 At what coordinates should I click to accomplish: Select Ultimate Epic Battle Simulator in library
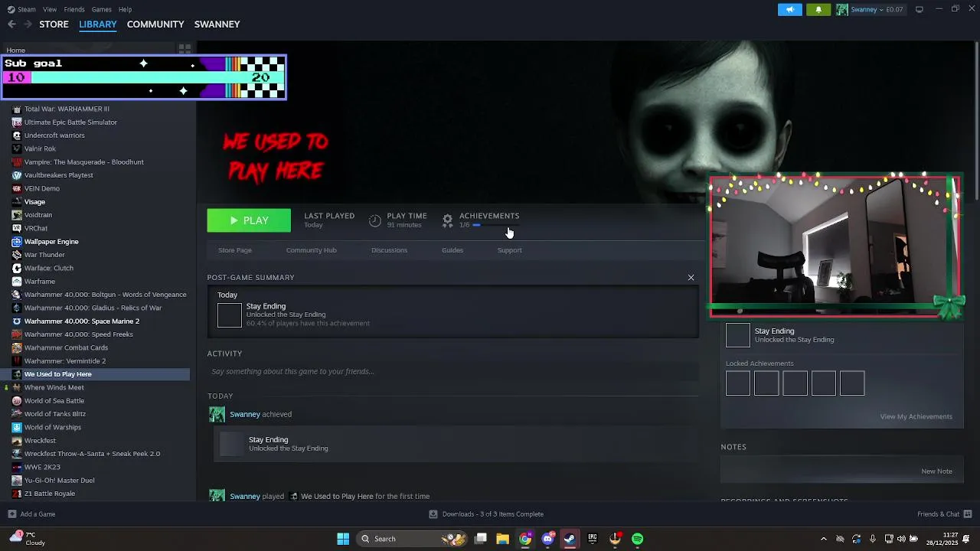[70, 122]
